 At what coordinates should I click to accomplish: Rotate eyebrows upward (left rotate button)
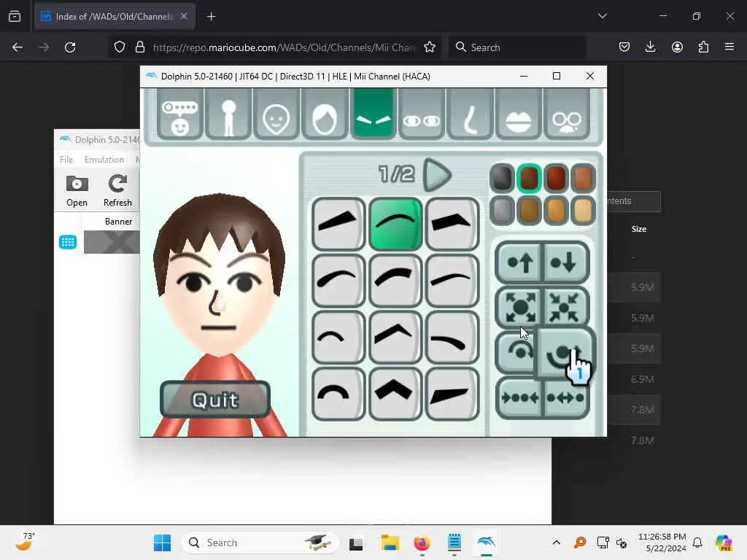[517, 352]
